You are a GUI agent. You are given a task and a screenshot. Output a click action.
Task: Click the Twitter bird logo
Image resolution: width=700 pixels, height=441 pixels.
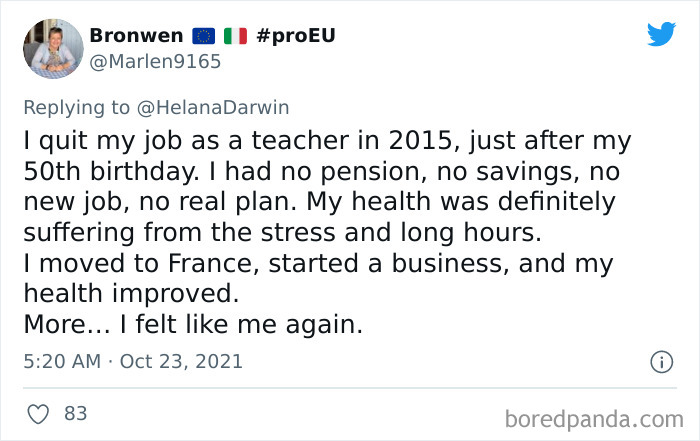(x=661, y=34)
